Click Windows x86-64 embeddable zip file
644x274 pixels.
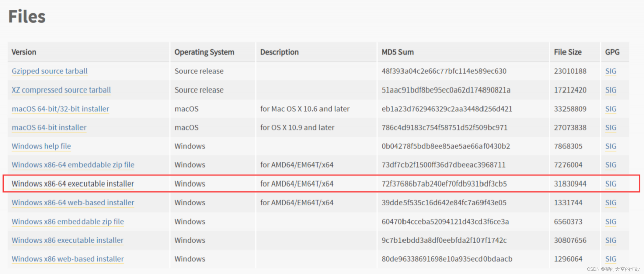(x=73, y=165)
